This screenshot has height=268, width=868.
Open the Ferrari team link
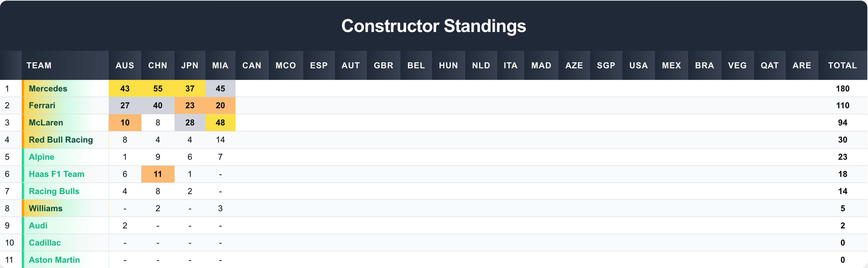(42, 105)
